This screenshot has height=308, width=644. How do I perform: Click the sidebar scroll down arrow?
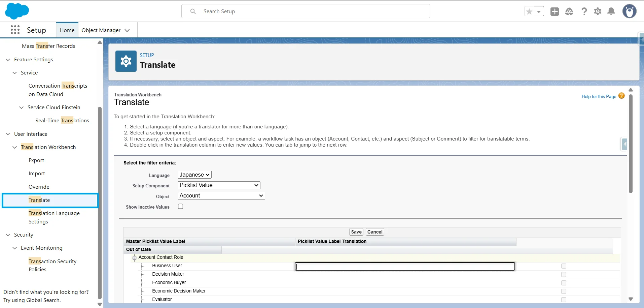pos(100,304)
